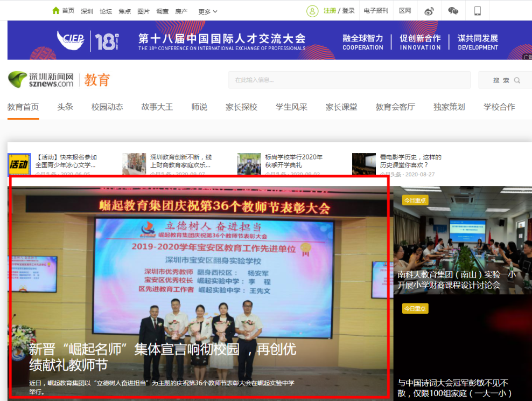
Task: Click the yellow 活动 thumbnail icon
Action: coord(19,164)
